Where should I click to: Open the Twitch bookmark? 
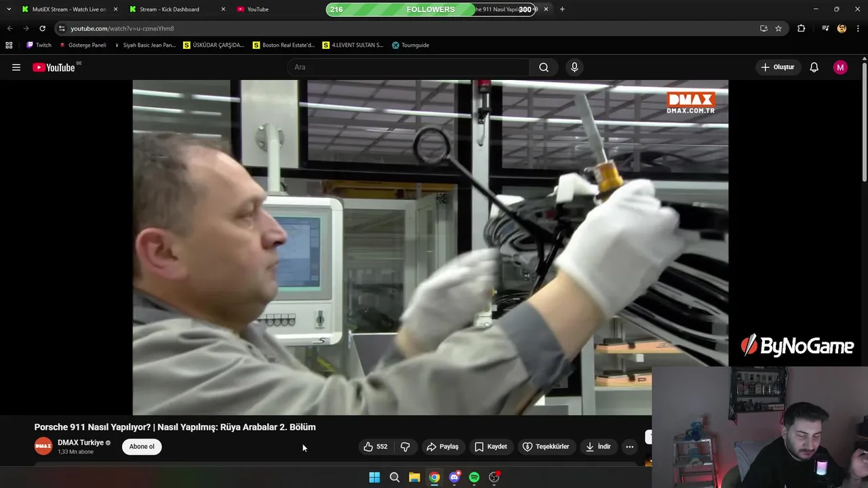[x=39, y=45]
